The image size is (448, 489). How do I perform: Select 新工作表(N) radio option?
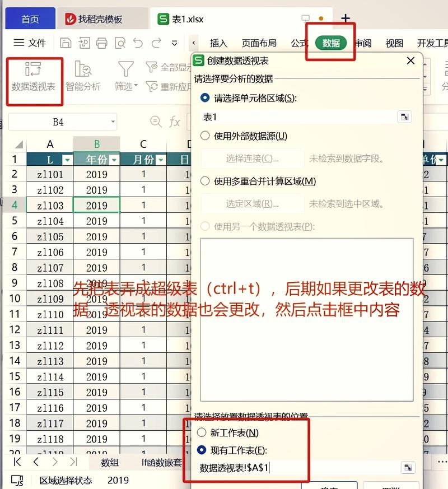pos(202,432)
